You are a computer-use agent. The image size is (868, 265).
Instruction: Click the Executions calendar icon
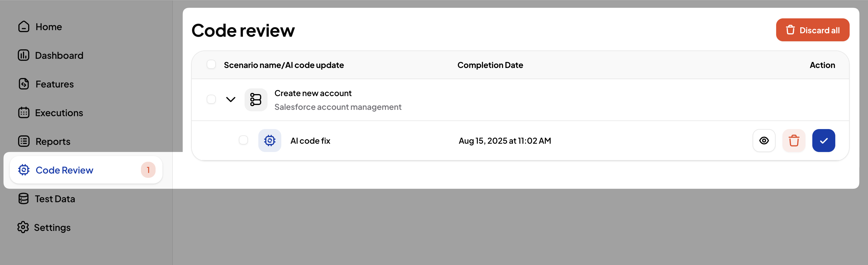[24, 112]
